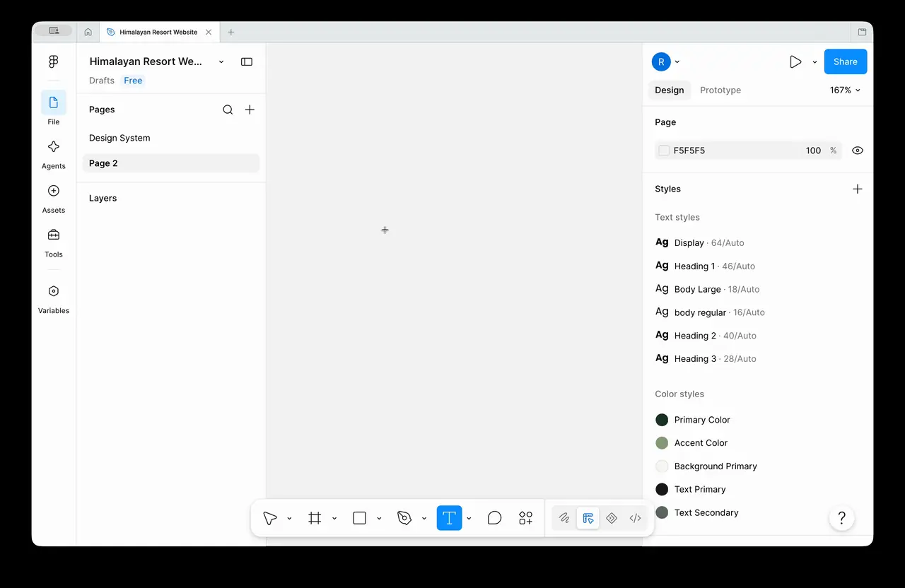Viewport: 905px width, 588px height.
Task: Open the Variables panel
Action: [x=54, y=291]
